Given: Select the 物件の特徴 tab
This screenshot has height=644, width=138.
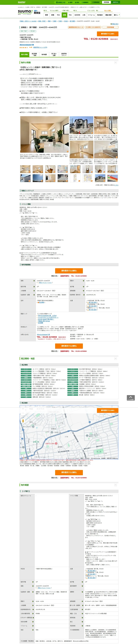Looking at the screenshot, I should point(24,55).
